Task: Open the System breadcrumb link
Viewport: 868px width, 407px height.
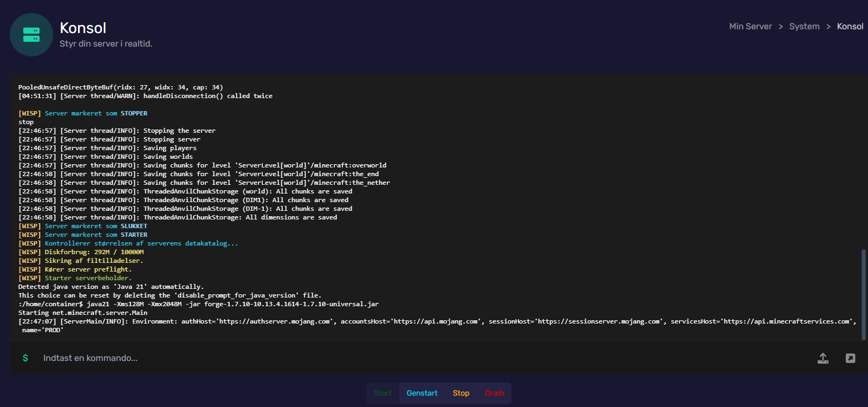Action: coord(804,27)
